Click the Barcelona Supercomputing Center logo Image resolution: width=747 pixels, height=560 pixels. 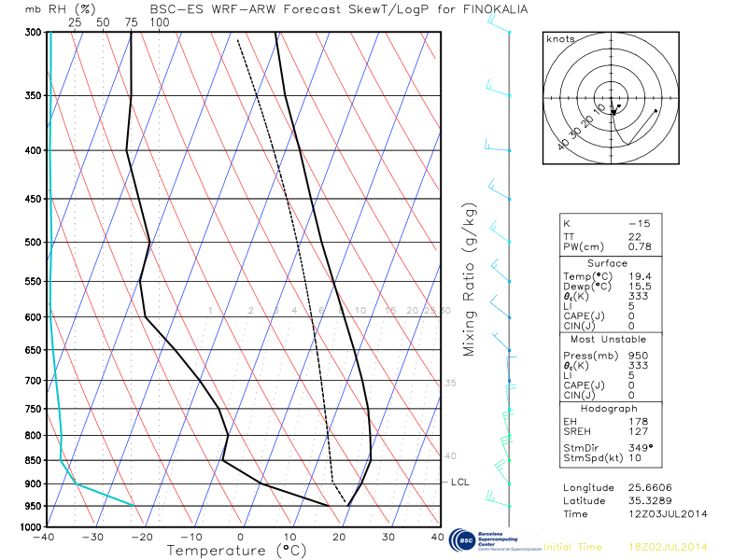tap(493, 540)
